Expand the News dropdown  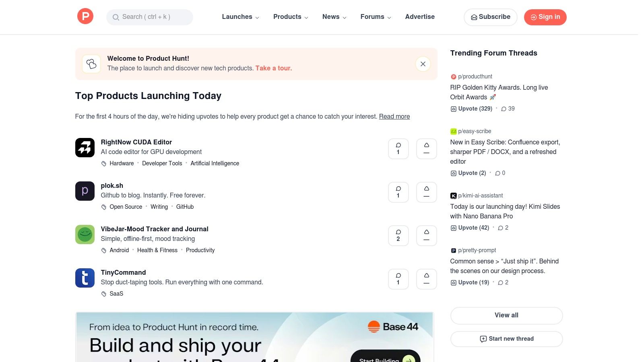click(x=334, y=17)
